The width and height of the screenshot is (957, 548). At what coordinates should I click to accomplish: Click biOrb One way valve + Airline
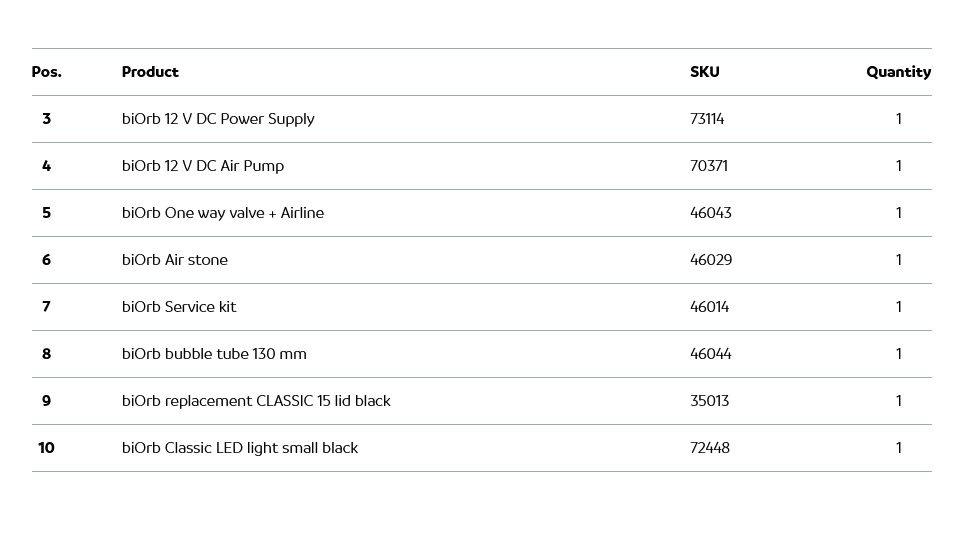tap(223, 213)
